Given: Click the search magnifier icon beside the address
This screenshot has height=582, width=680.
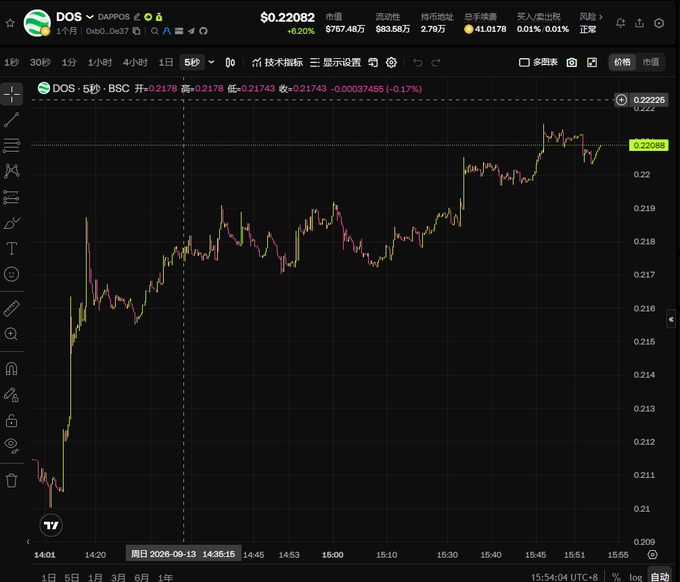Looking at the screenshot, I should [x=154, y=31].
